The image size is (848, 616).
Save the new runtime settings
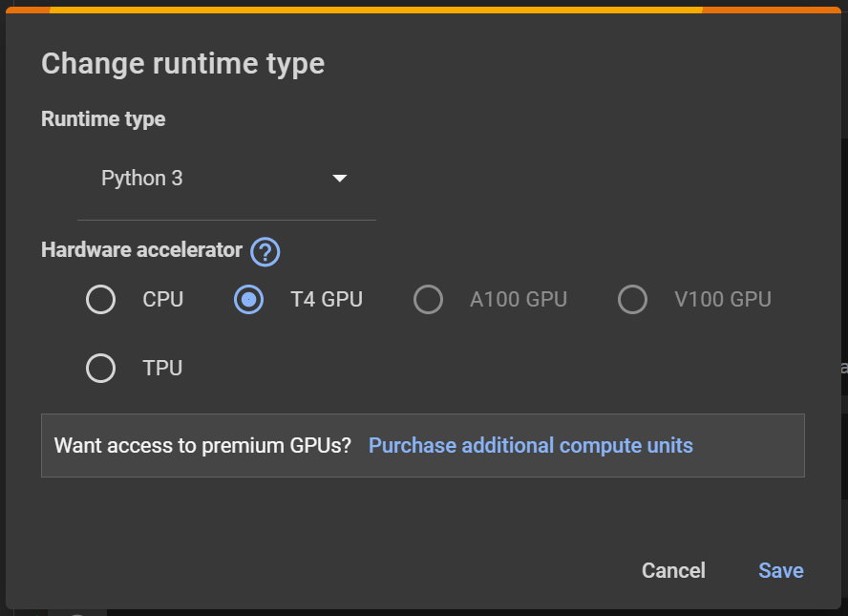pos(781,570)
